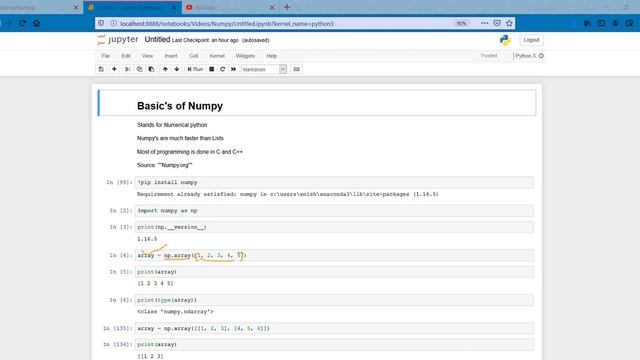
Task: Go to browser home page
Action: point(37,23)
